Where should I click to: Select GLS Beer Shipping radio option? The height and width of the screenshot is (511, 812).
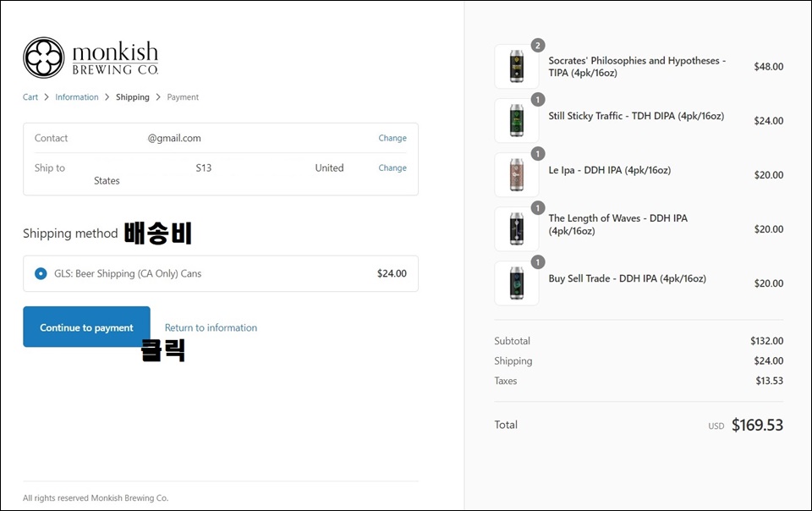[x=41, y=273]
